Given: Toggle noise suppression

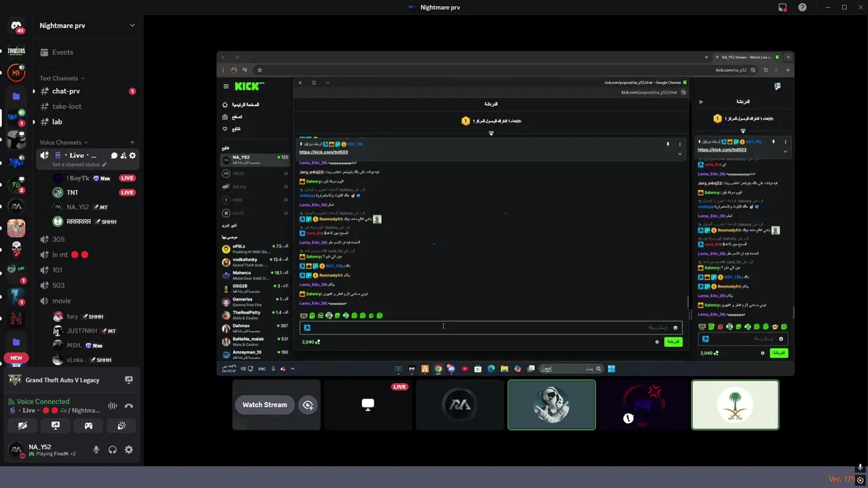Looking at the screenshot, I should (x=113, y=406).
